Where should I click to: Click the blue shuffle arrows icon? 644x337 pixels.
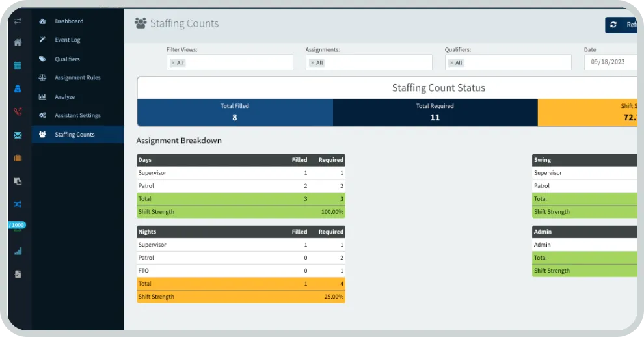18,204
